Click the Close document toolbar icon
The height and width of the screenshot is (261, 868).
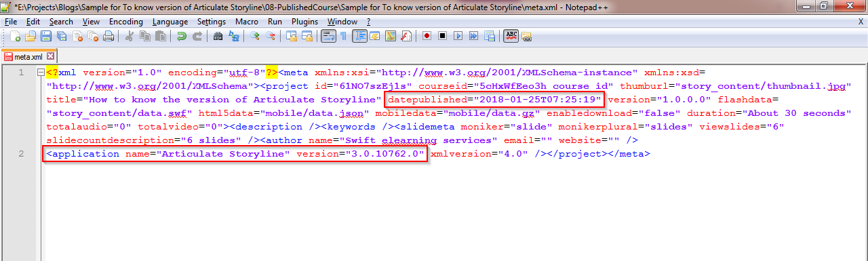coord(77,35)
